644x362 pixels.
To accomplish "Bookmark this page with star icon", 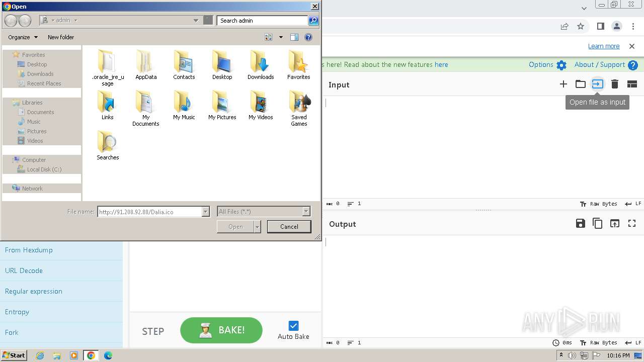I will point(581,26).
